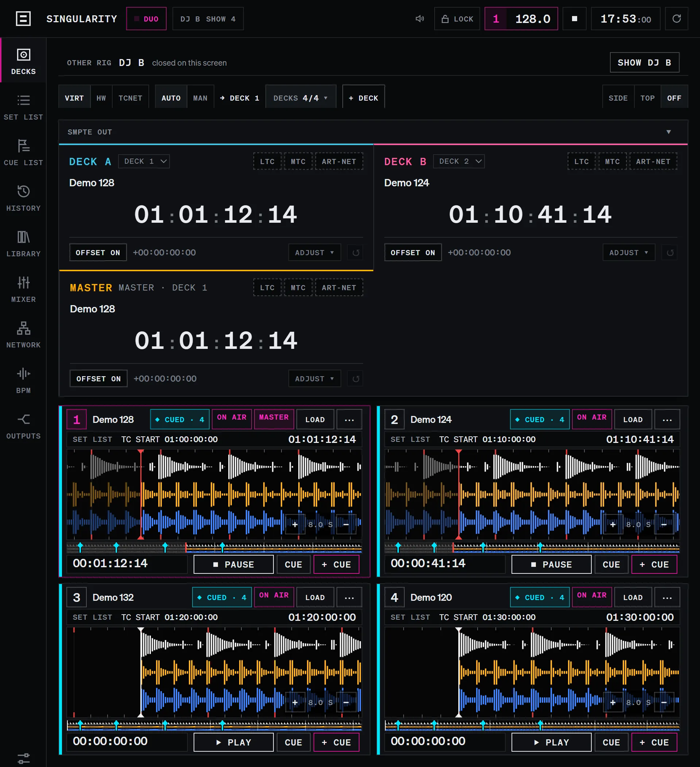Toggle OFFSET ON for Master

(x=98, y=378)
